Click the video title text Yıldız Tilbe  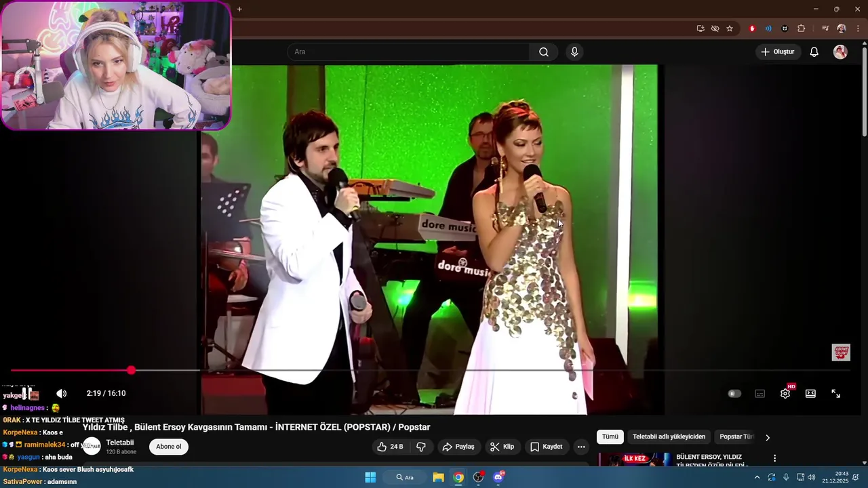pos(256,427)
